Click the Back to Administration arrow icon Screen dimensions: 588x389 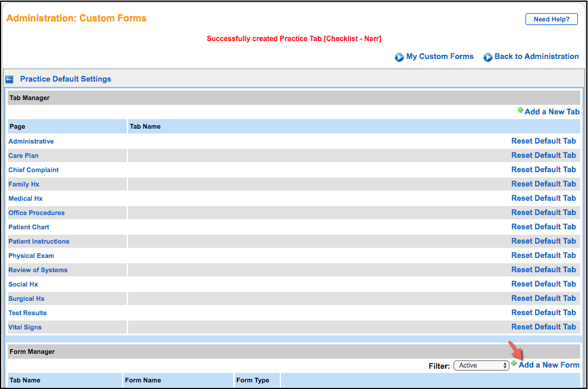click(487, 57)
